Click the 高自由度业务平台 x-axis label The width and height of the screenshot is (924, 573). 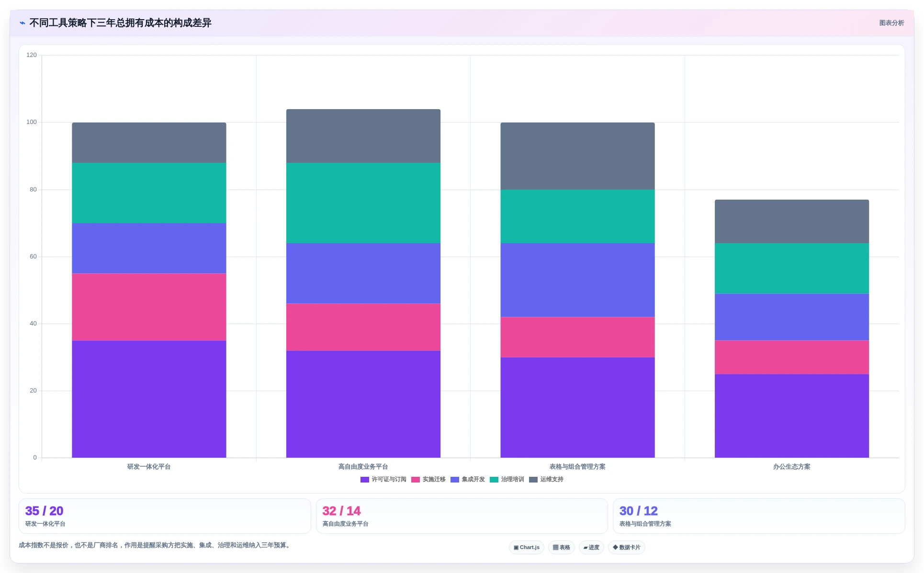[363, 467]
